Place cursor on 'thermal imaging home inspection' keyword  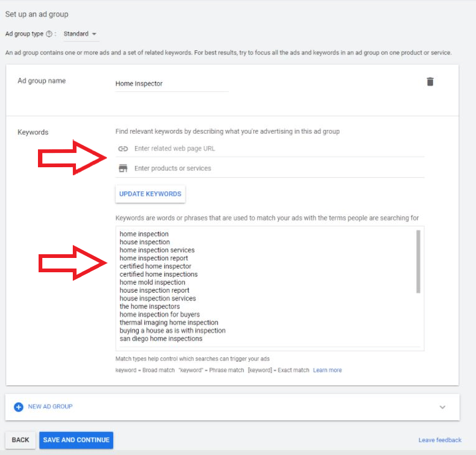169,323
